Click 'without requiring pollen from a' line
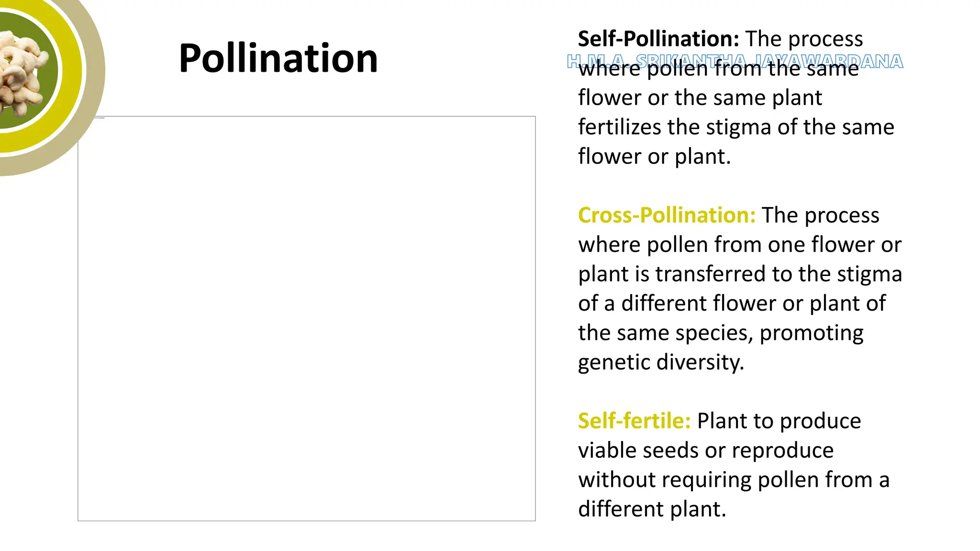The image size is (980, 551). [x=733, y=480]
